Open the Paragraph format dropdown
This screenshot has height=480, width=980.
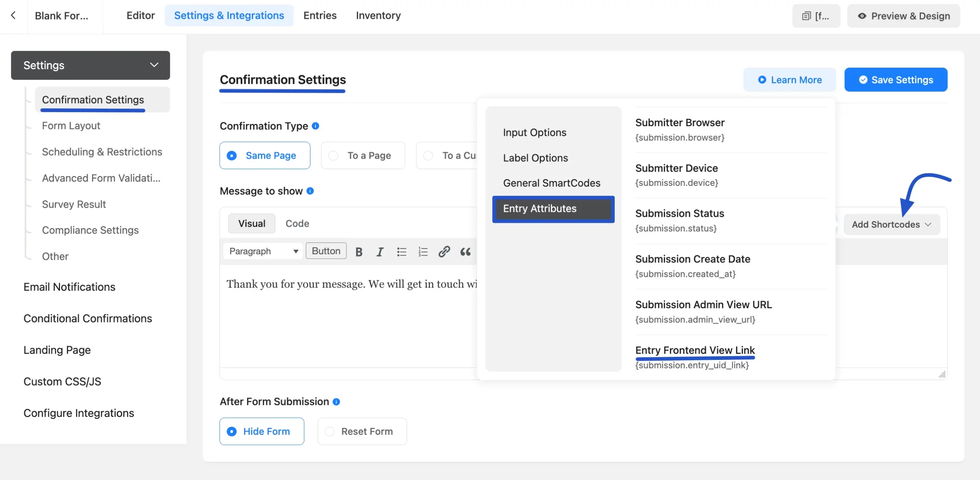(x=263, y=251)
